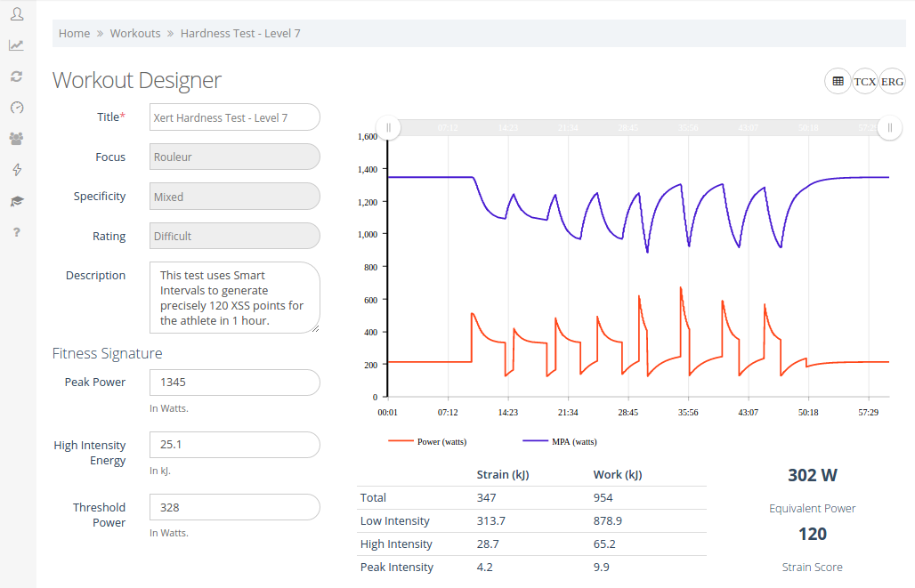Open the user profile sidebar icon
The width and height of the screenshot is (915, 588).
coord(17,14)
